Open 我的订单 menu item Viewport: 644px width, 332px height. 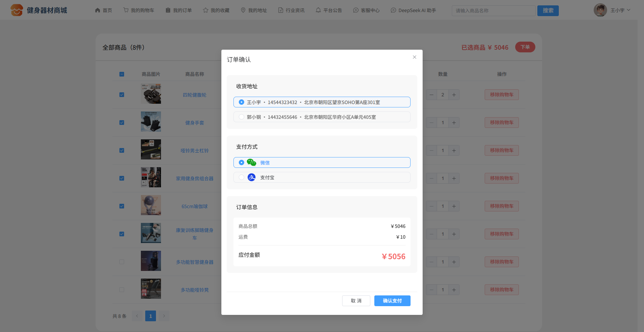coord(179,10)
